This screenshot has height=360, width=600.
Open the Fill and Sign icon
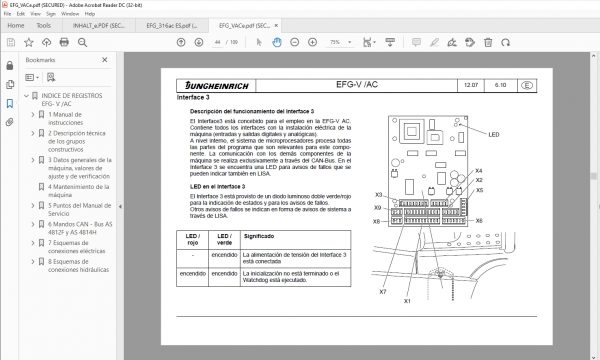452,42
